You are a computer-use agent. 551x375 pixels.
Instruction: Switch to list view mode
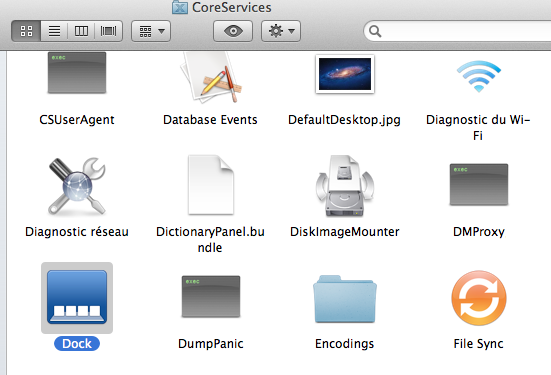pyautogui.click(x=54, y=31)
